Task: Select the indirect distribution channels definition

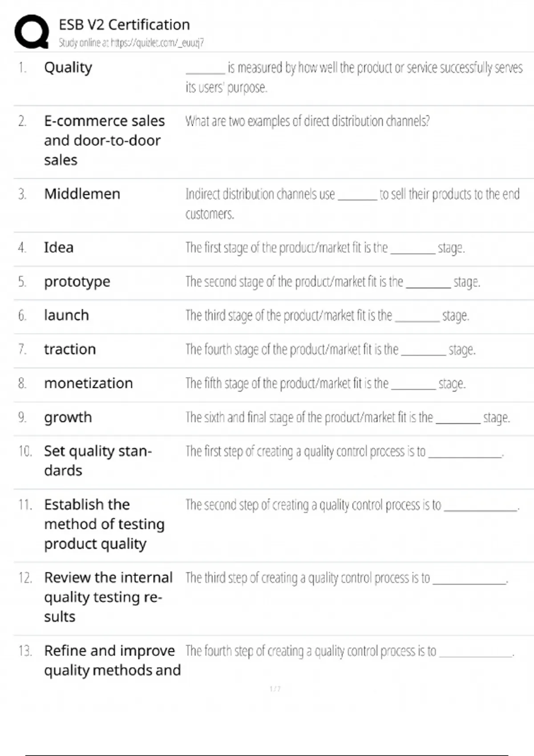Action: [x=352, y=203]
